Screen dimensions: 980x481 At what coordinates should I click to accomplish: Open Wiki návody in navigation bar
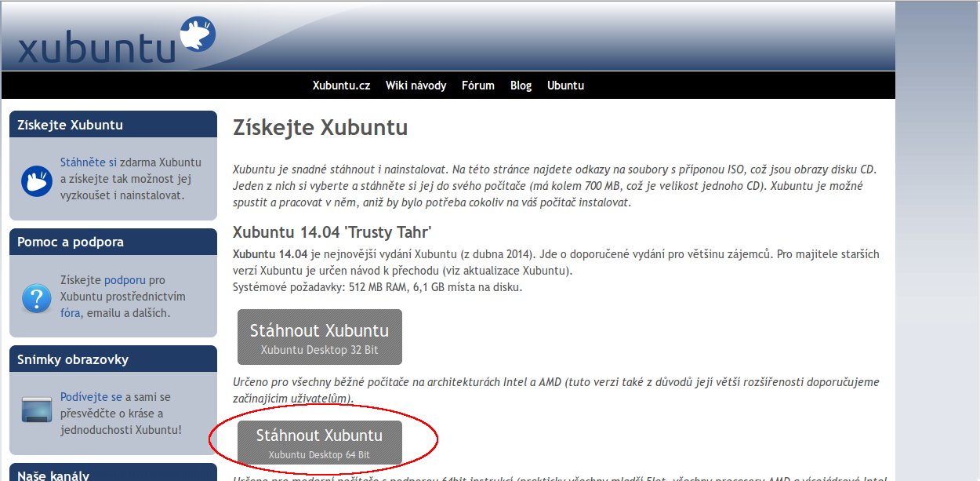tap(416, 86)
